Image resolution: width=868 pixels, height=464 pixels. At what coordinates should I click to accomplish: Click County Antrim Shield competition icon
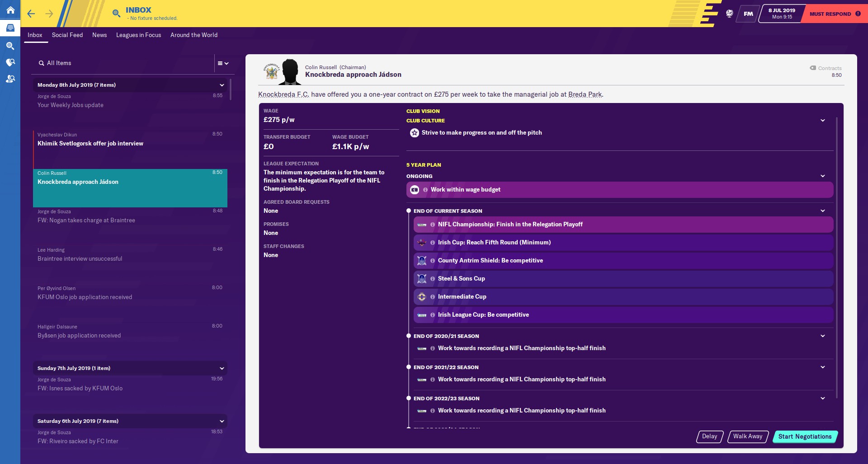(422, 261)
